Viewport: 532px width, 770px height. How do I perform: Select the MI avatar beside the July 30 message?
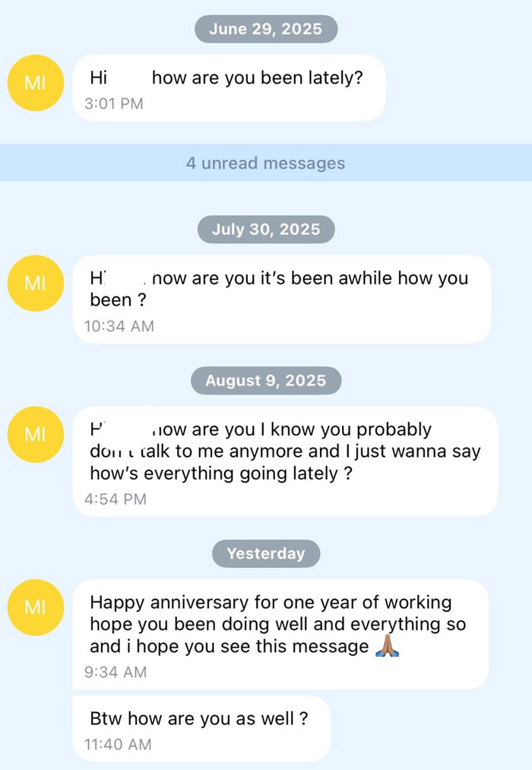(35, 284)
